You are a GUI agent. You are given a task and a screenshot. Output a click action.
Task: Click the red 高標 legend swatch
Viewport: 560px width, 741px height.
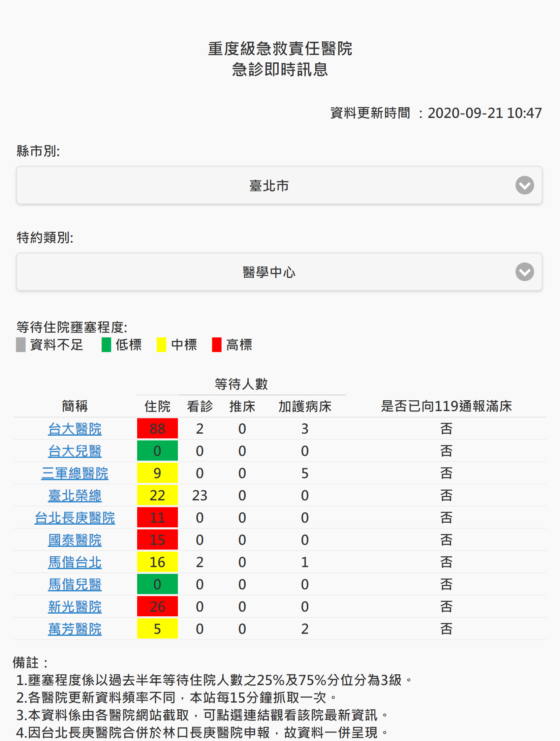(217, 345)
